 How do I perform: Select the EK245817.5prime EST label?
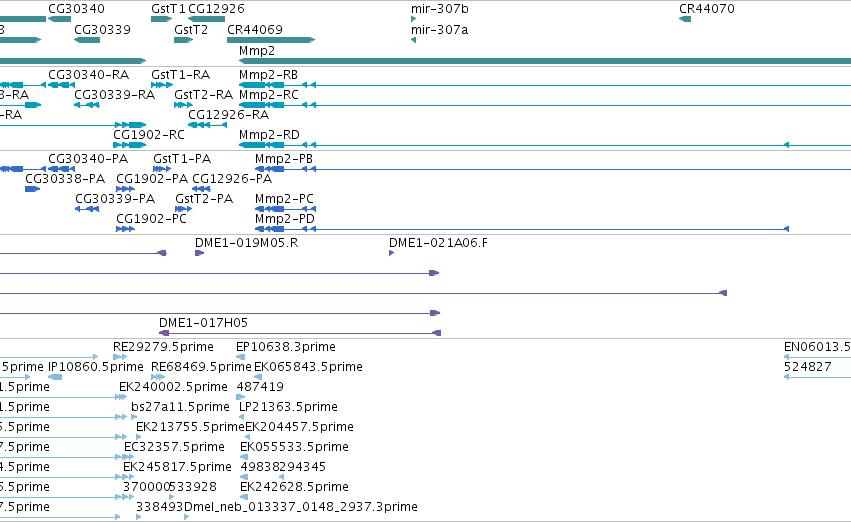[177, 467]
